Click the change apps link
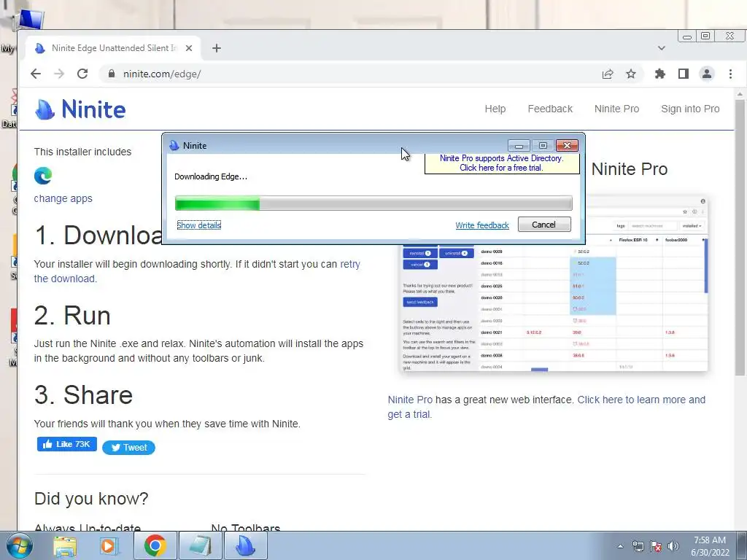The height and width of the screenshot is (560, 747). coord(63,198)
